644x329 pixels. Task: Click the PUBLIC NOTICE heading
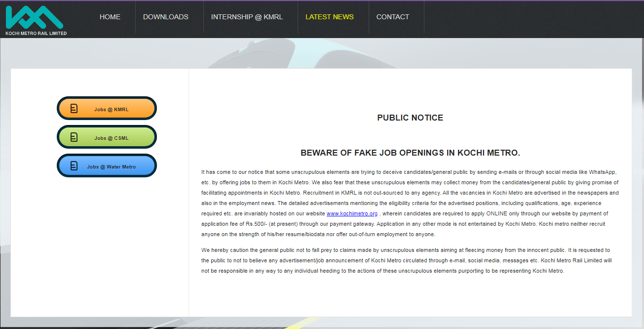click(x=410, y=118)
